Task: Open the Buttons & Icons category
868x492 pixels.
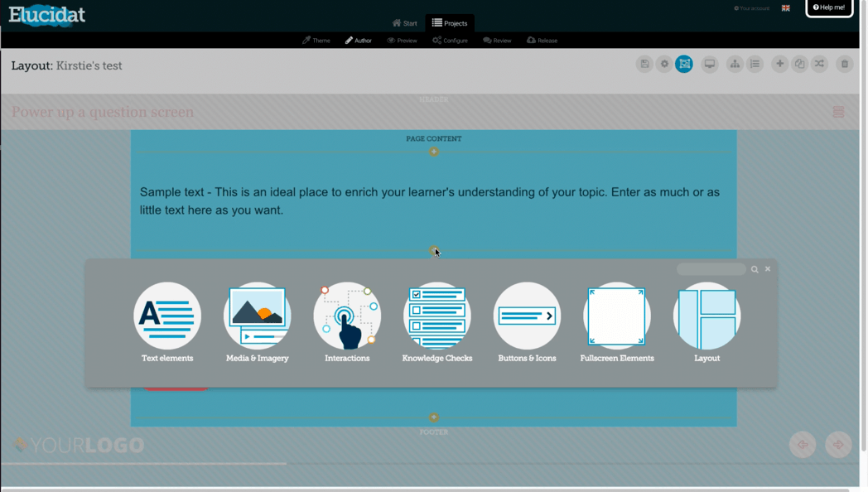Action: [527, 323]
